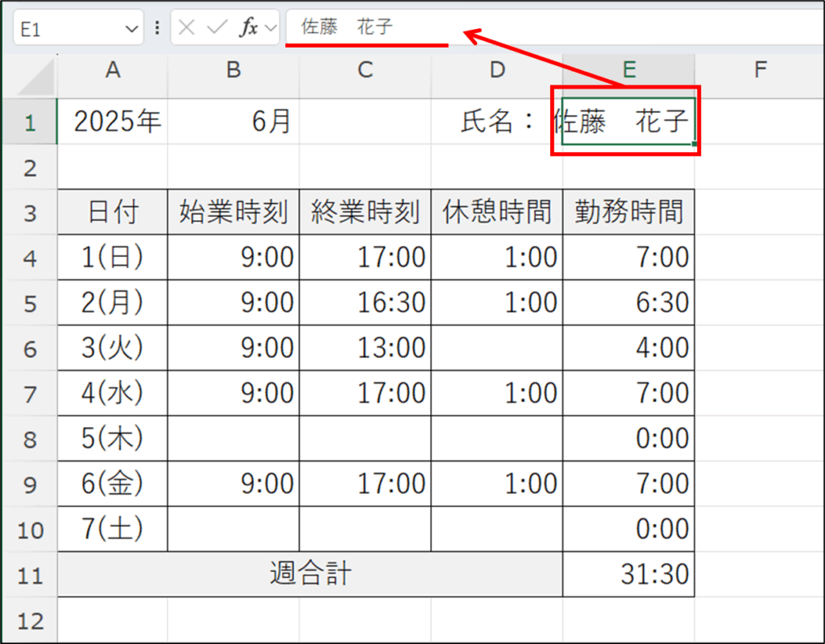Click the three-dot name box resize handle
This screenshot has width=825, height=644.
157,28
